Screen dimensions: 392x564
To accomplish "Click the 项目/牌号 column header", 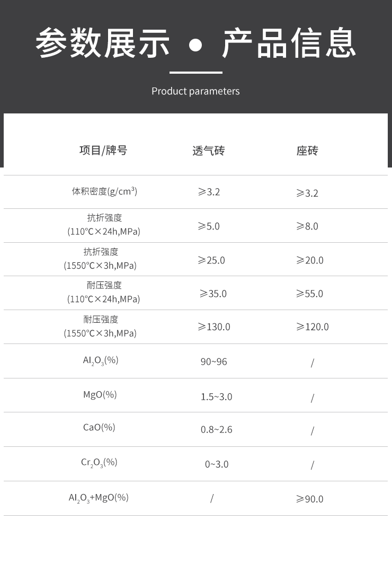I will pos(103,151).
